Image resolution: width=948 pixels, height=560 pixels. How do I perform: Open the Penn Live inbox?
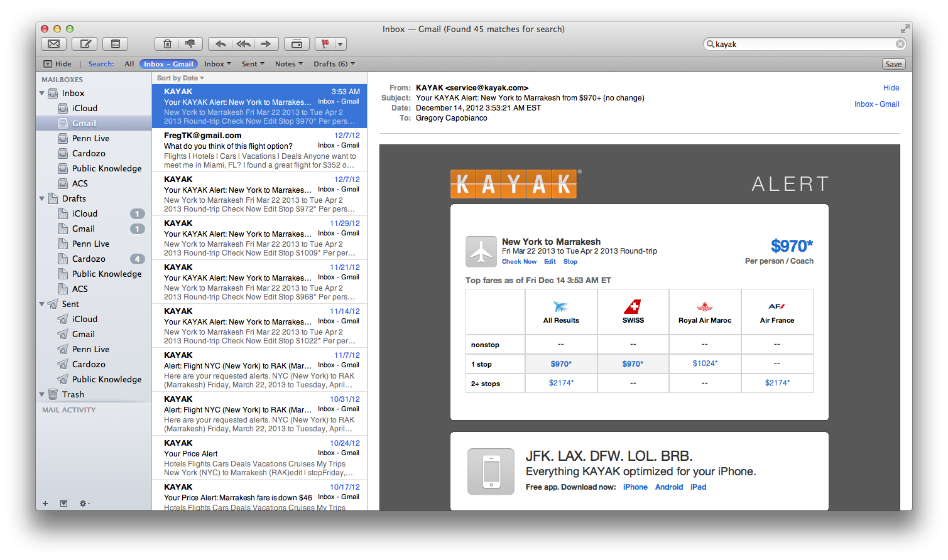(x=94, y=138)
